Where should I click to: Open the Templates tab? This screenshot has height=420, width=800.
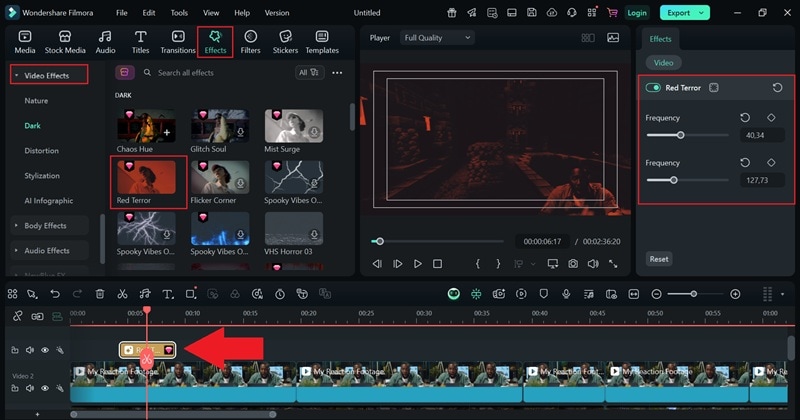pyautogui.click(x=322, y=42)
